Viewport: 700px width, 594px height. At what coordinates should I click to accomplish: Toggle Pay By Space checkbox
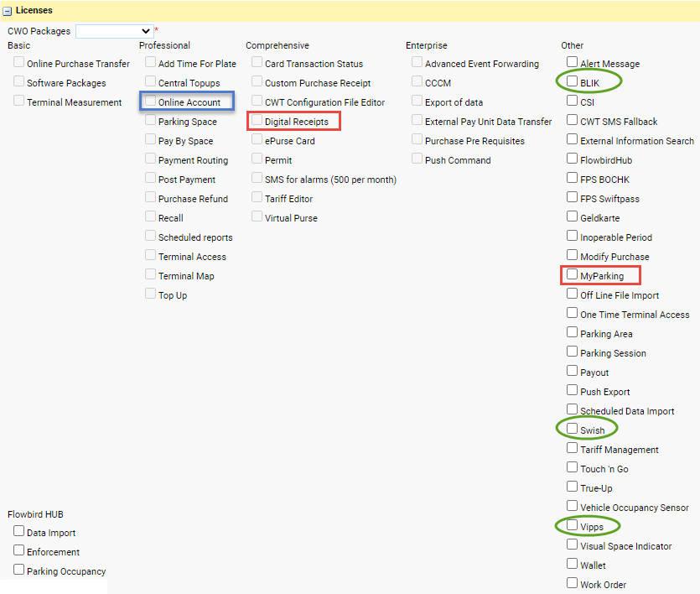coord(150,139)
